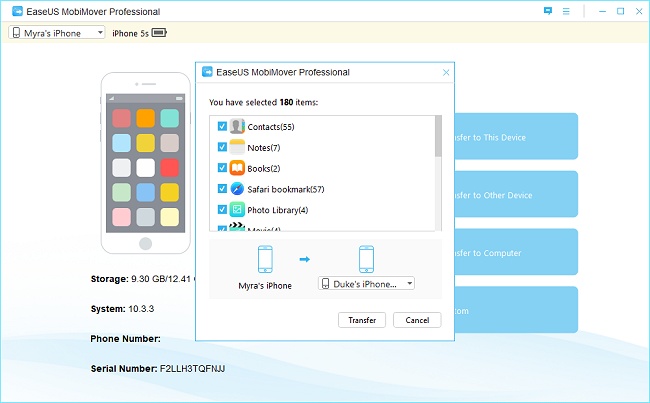Click the System 10.3.3 text
Image resolution: width=650 pixels, height=403 pixels.
point(122,309)
